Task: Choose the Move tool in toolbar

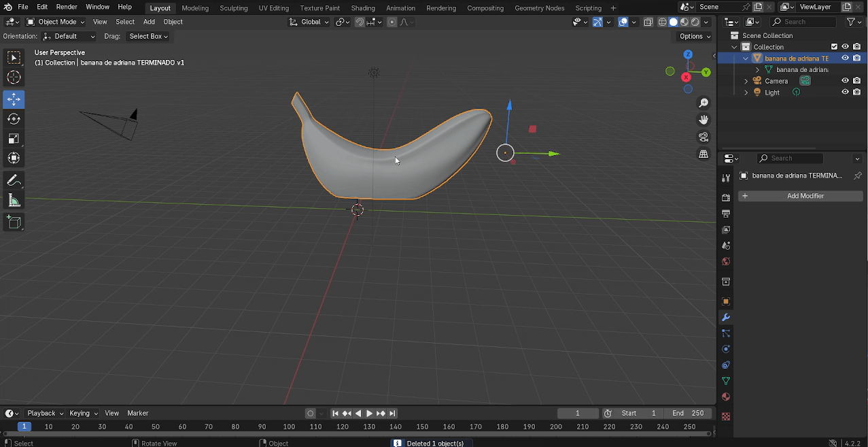Action: pyautogui.click(x=14, y=99)
